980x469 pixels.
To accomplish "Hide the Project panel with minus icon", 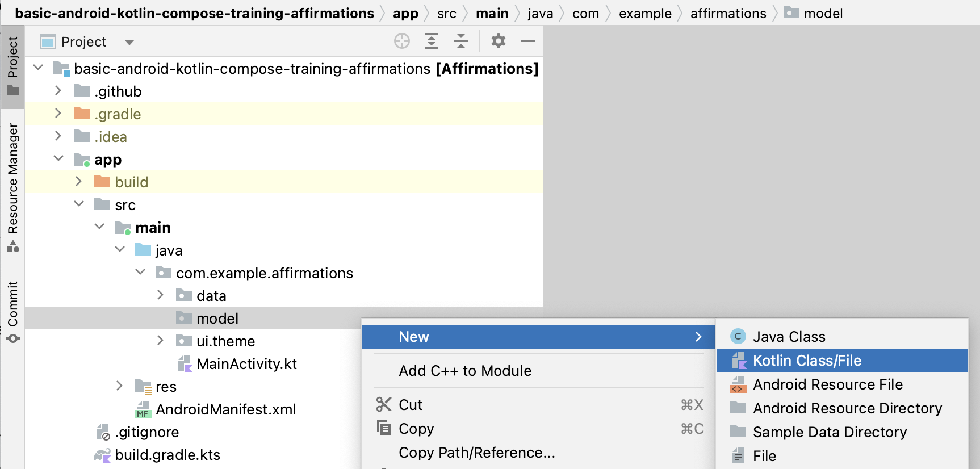I will [x=528, y=41].
